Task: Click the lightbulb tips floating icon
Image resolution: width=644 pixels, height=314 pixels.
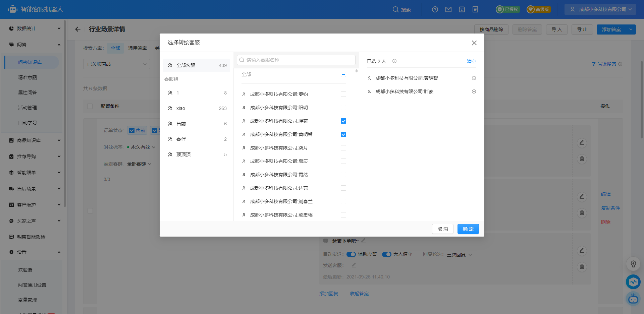Action: 633,264
